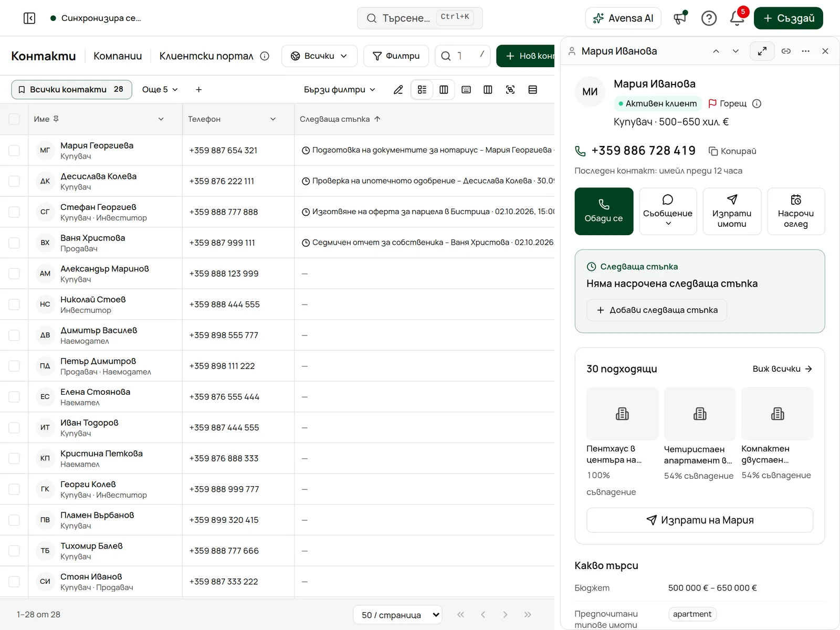Open Avensa AI assistant

click(623, 18)
